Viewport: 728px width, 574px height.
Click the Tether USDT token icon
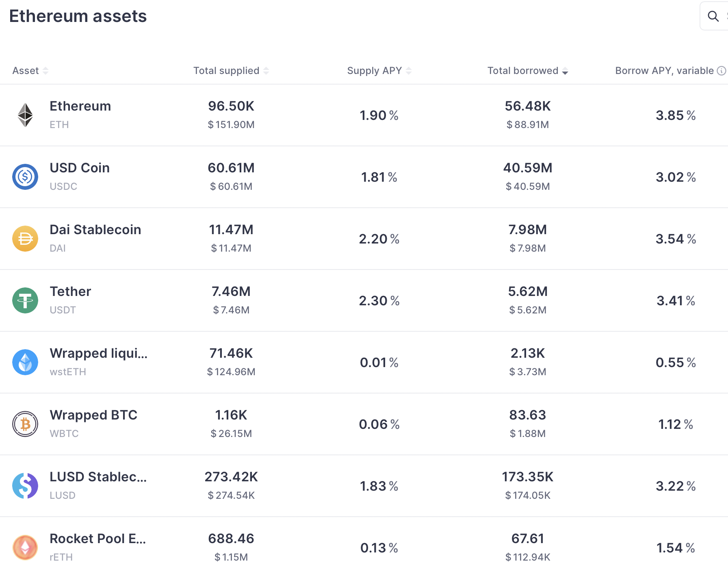coord(25,300)
